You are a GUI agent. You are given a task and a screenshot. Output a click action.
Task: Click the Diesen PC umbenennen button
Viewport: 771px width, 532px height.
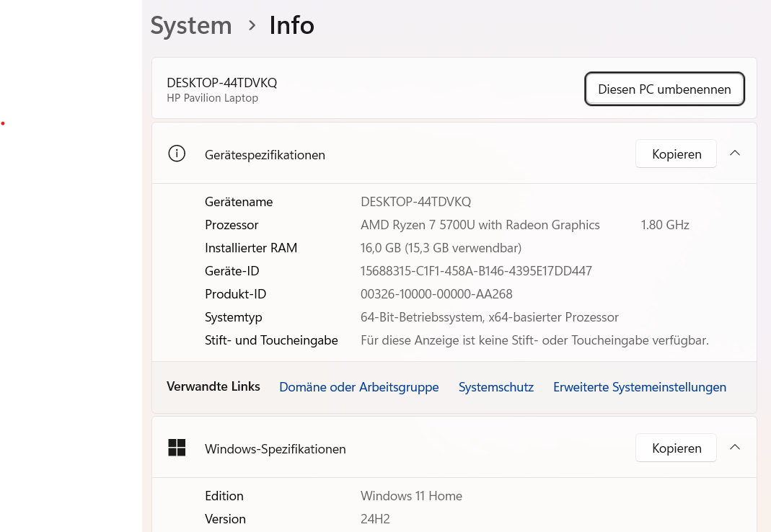[x=664, y=89]
